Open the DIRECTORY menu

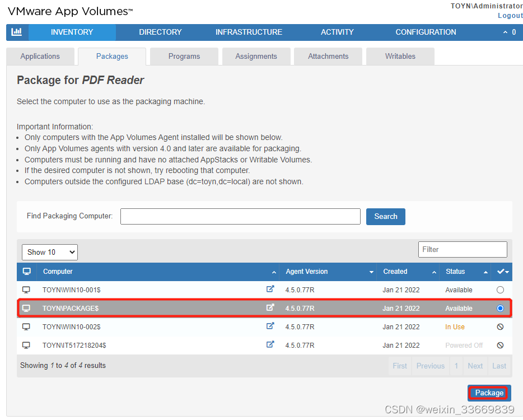pos(161,32)
